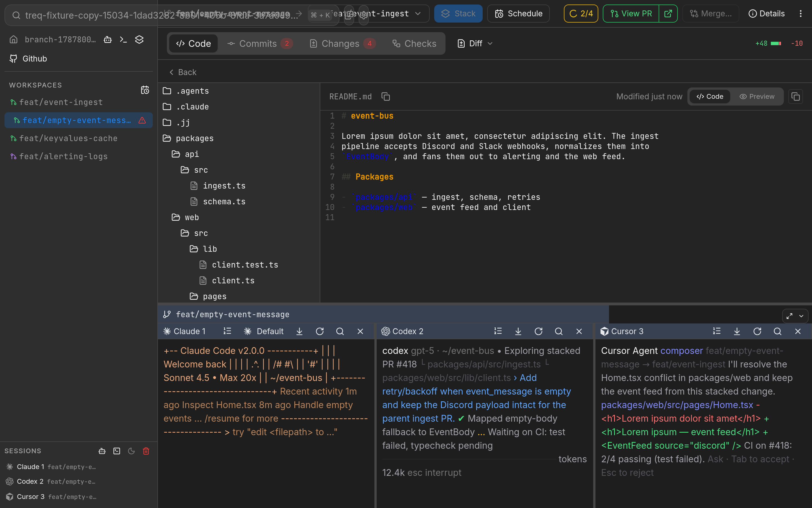Viewport: 812px width, 508px height.
Task: Expand the .jj folder
Action: click(239, 122)
